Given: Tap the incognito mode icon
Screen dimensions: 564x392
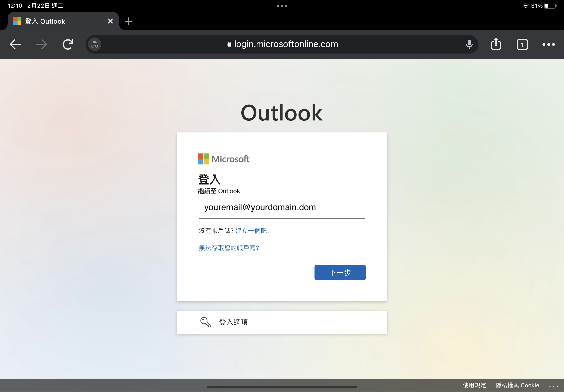Looking at the screenshot, I should point(95,44).
